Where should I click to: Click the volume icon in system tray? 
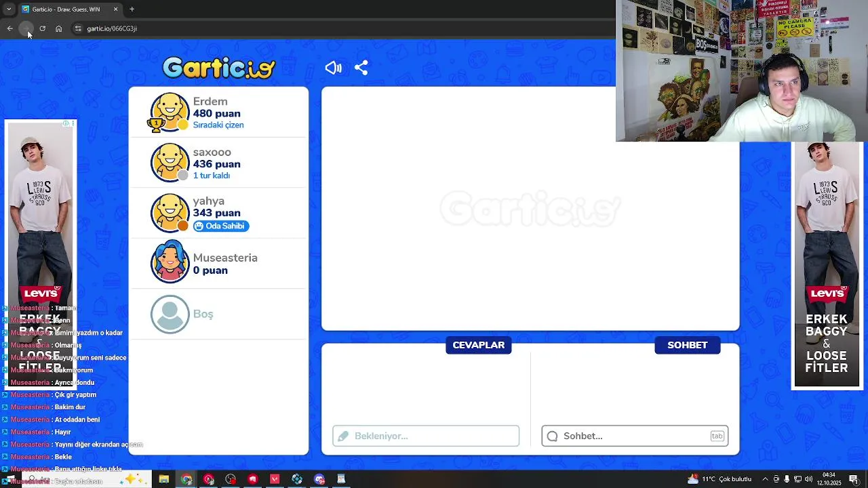point(808,479)
